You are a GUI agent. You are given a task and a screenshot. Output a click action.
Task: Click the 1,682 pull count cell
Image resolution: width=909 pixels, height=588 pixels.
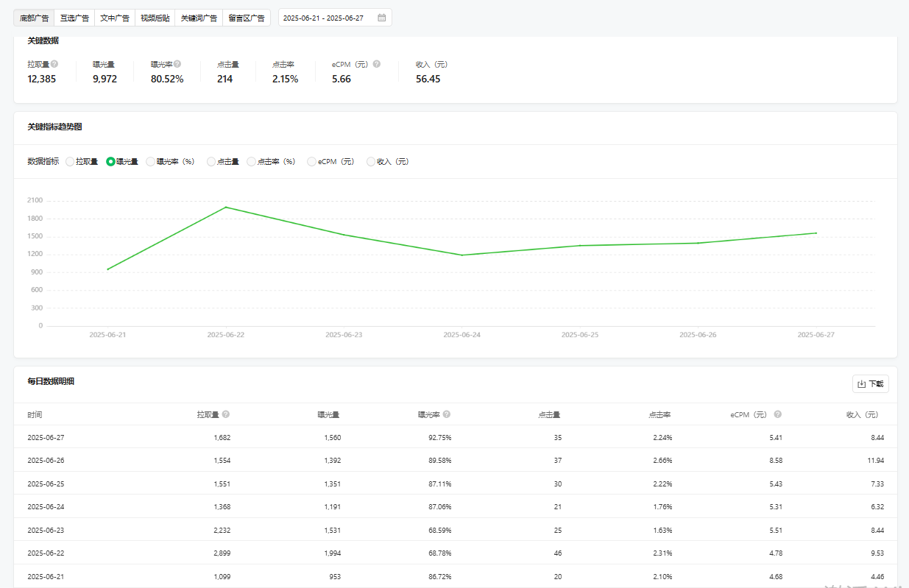tap(222, 437)
